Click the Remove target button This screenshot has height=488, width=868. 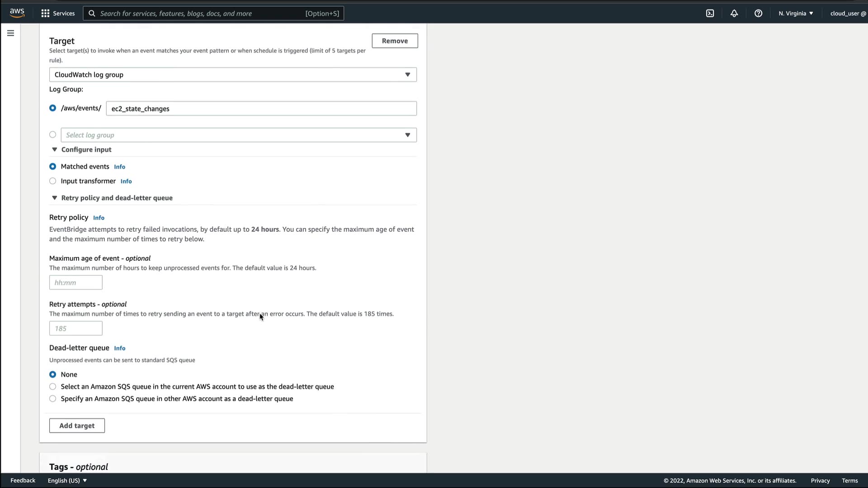tap(395, 41)
